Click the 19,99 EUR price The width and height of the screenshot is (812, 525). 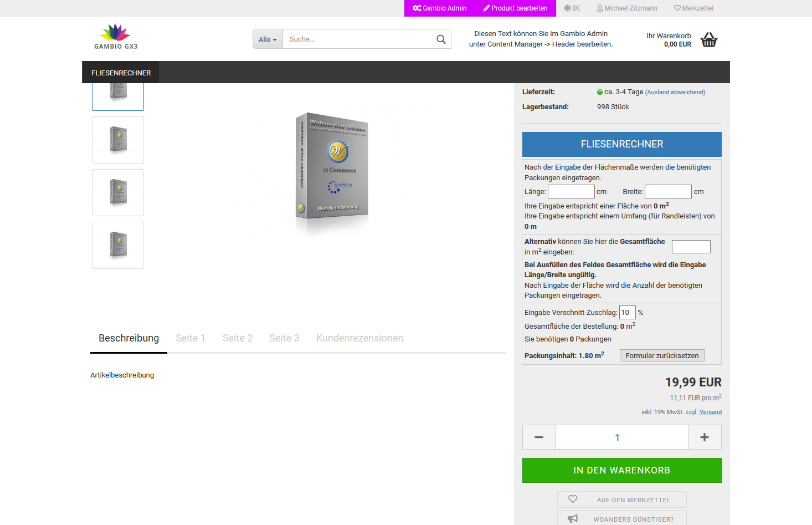point(693,382)
